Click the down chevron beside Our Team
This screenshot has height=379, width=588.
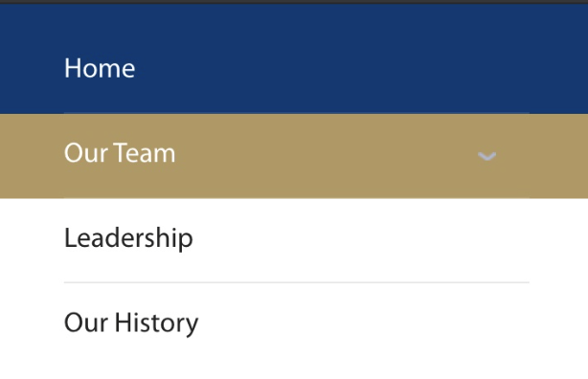click(x=486, y=156)
